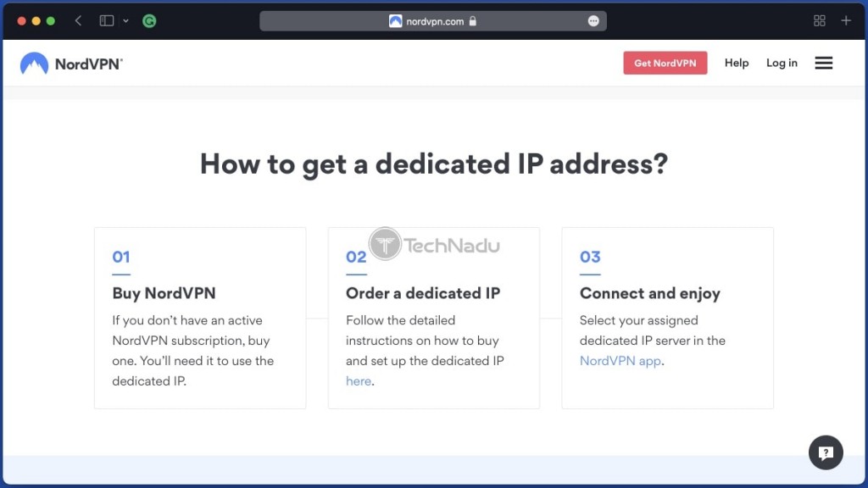Click the 'Order a dedicated IP' title

point(423,293)
